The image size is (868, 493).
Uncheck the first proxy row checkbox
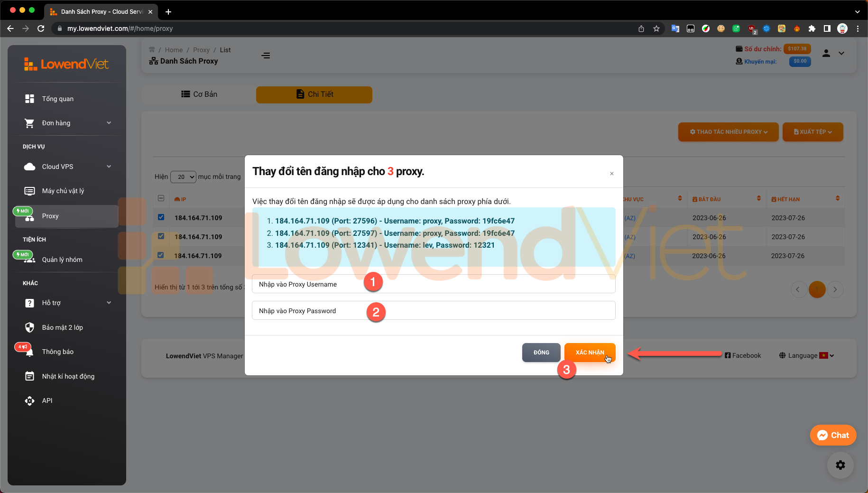coord(161,217)
